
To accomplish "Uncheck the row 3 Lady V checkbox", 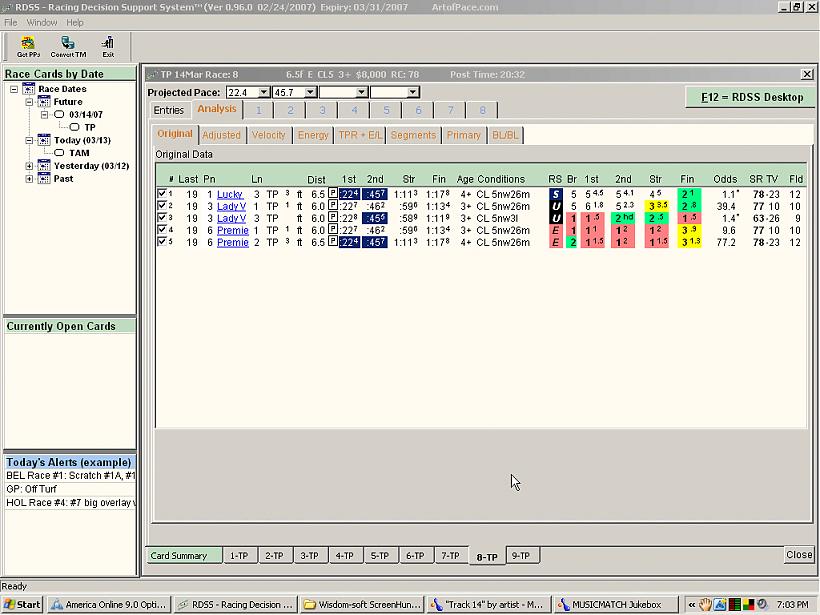I will pos(162,218).
